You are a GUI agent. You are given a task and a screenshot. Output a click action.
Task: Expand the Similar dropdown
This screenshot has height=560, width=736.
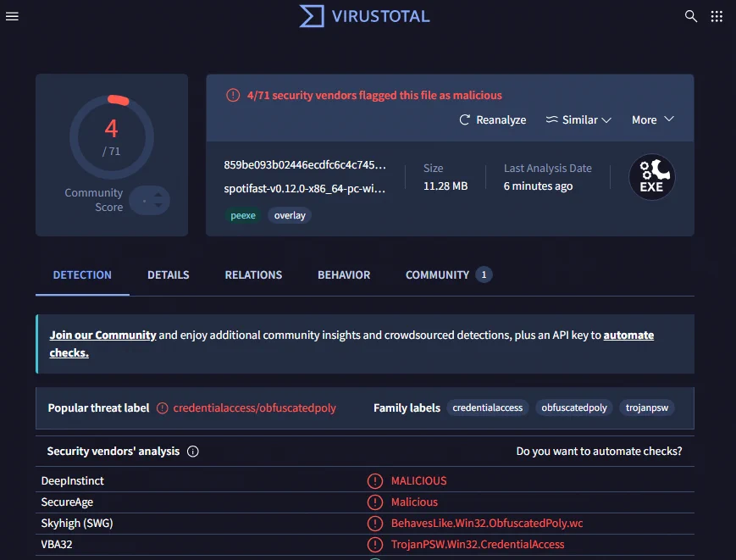pyautogui.click(x=578, y=119)
